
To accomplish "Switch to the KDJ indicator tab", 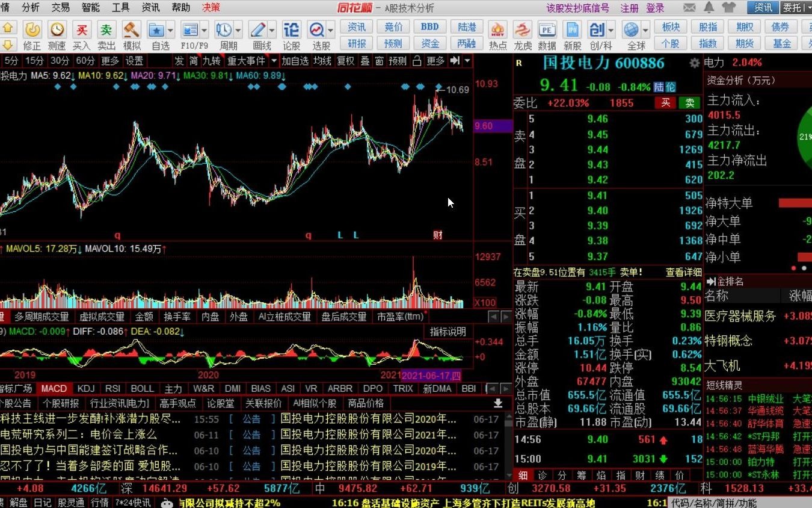I will (86, 389).
